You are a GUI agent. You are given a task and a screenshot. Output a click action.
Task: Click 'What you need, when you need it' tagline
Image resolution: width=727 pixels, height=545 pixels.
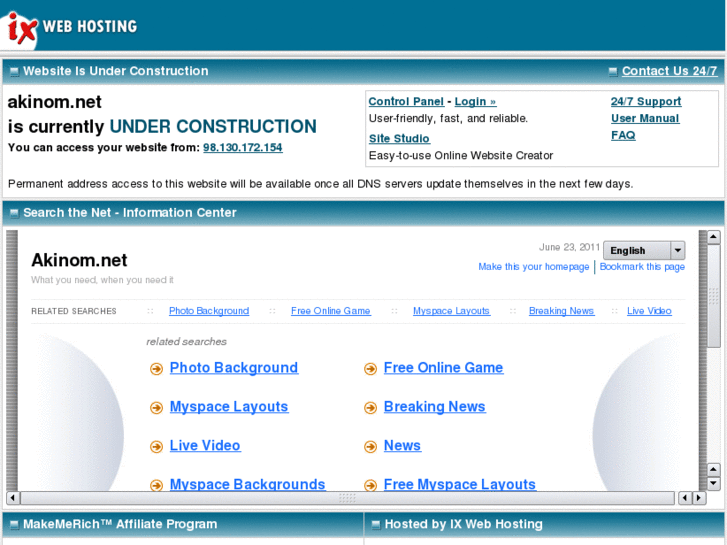[x=102, y=280]
